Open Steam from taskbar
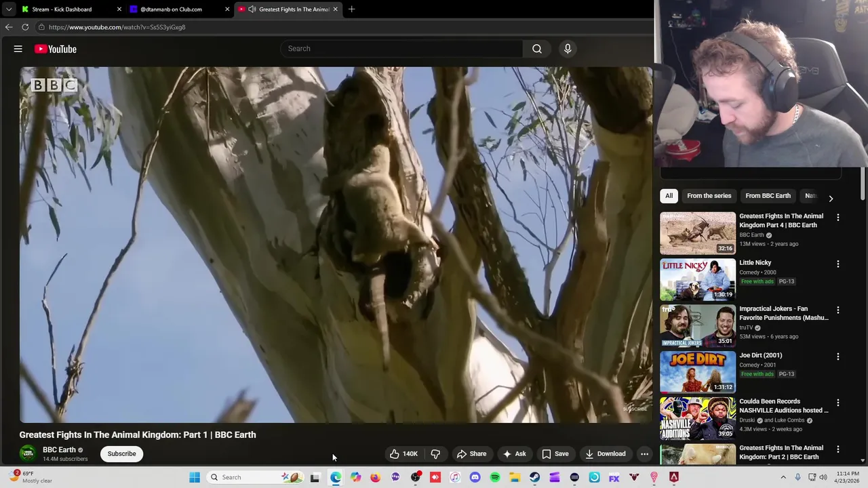This screenshot has height=488, width=868. (534, 477)
